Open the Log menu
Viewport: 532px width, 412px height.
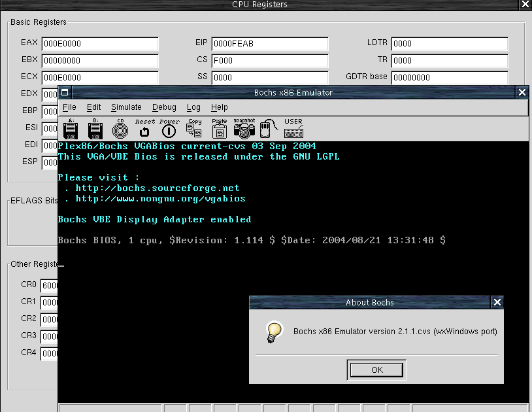pos(193,107)
